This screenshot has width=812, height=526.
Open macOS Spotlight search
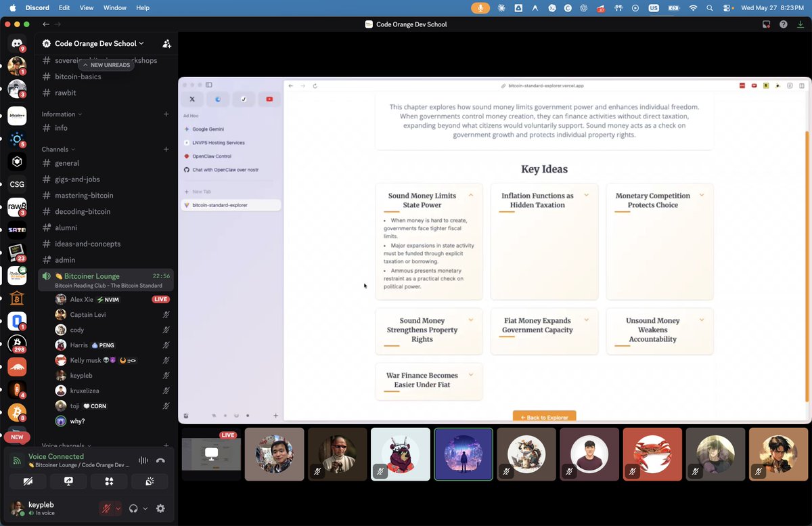tap(709, 8)
